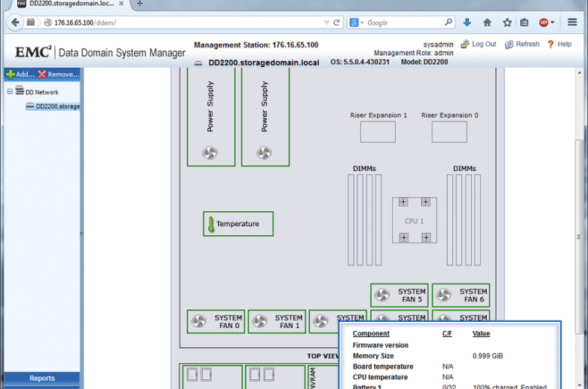Click the DD2200.storagedomain.local system name header
This screenshot has width=588, height=389.
(264, 63)
